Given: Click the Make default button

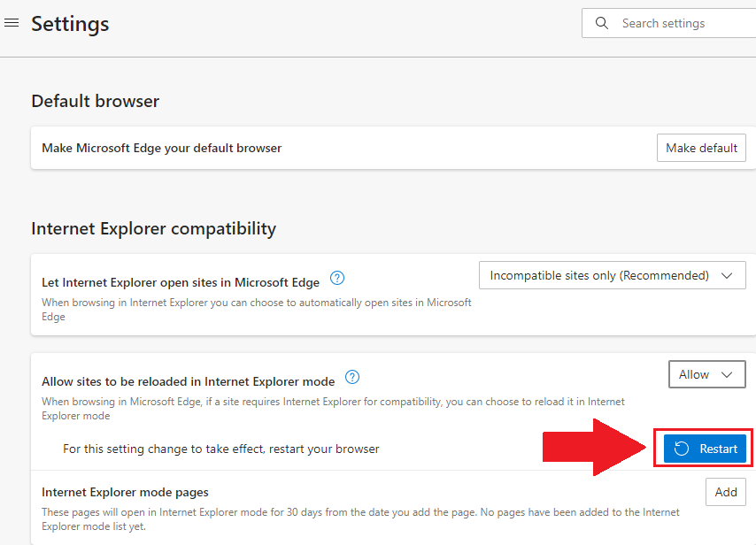Looking at the screenshot, I should click(x=701, y=148).
